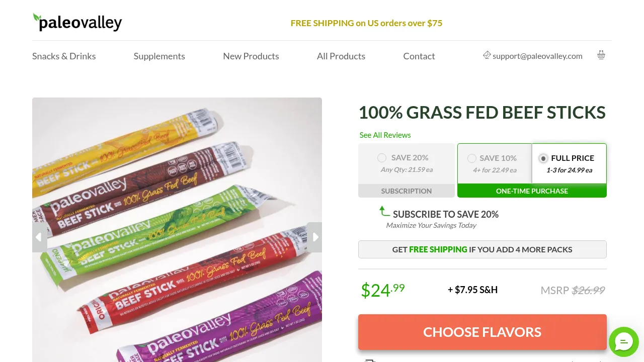
Task: Click the Choose Flavors button
Action: click(x=482, y=332)
